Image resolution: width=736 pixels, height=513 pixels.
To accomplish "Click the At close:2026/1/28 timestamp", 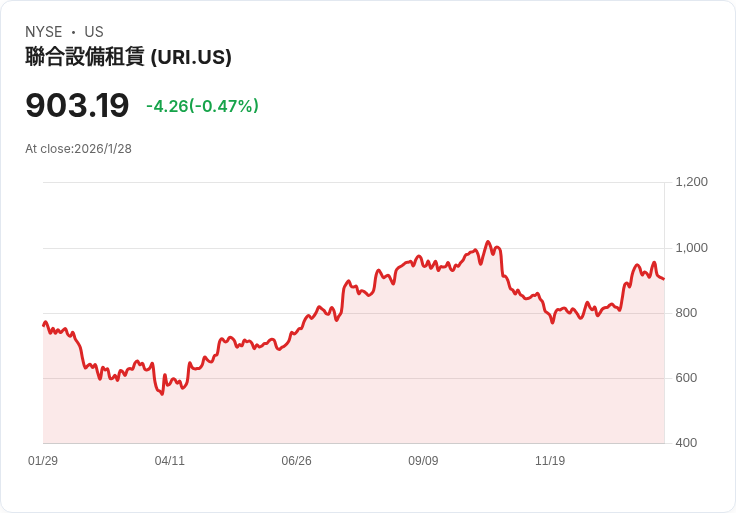I will click(x=78, y=149).
